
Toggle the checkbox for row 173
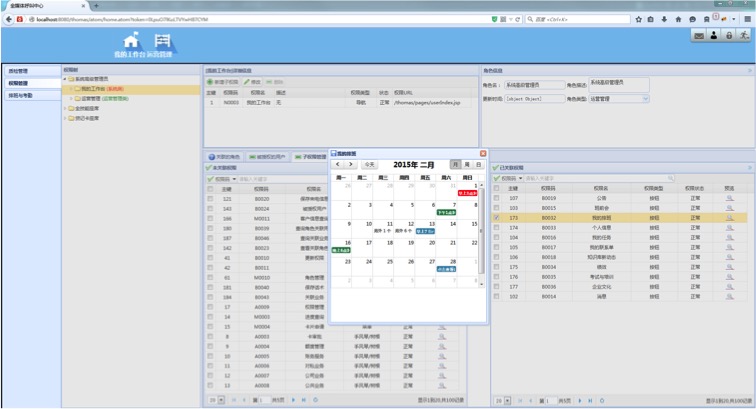(x=497, y=217)
